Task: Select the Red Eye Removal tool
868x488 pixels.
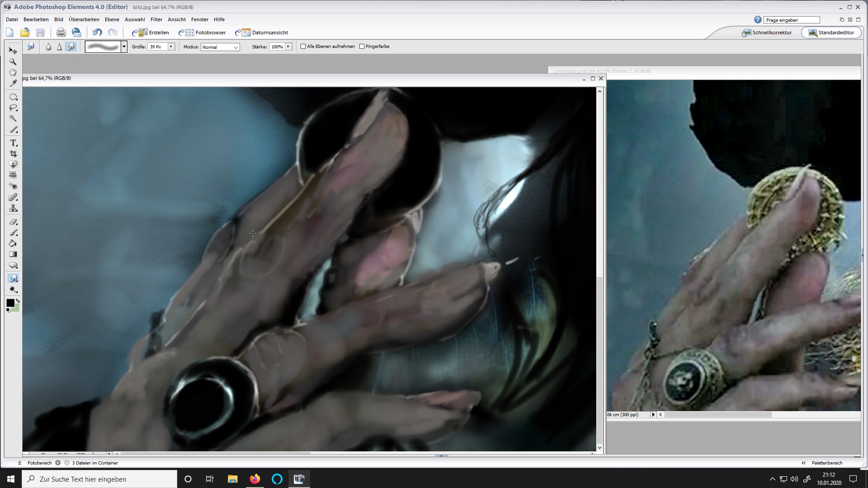Action: click(x=13, y=186)
